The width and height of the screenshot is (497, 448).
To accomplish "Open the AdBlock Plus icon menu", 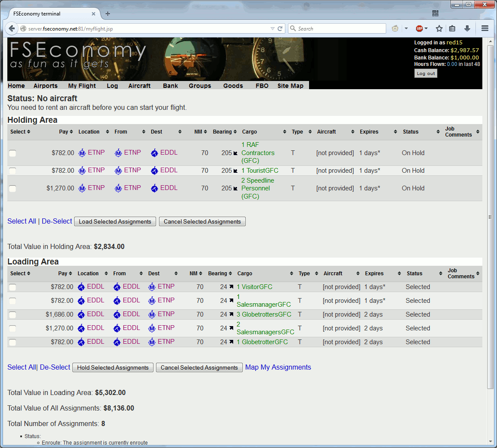I will 422,28.
